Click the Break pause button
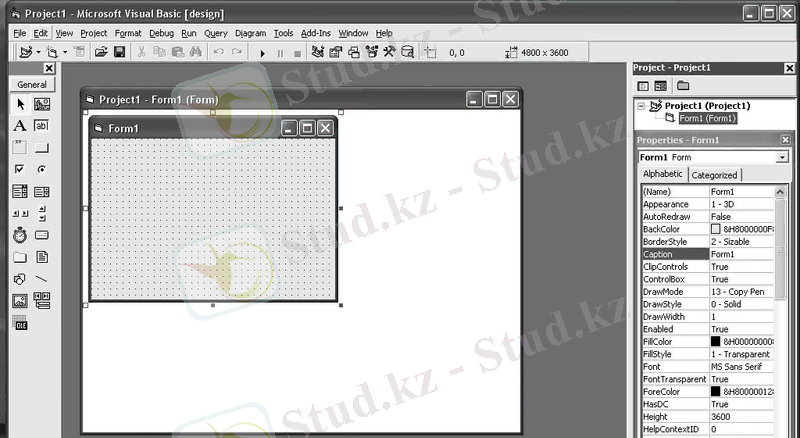Image resolution: width=800 pixels, height=438 pixels. coord(280,53)
